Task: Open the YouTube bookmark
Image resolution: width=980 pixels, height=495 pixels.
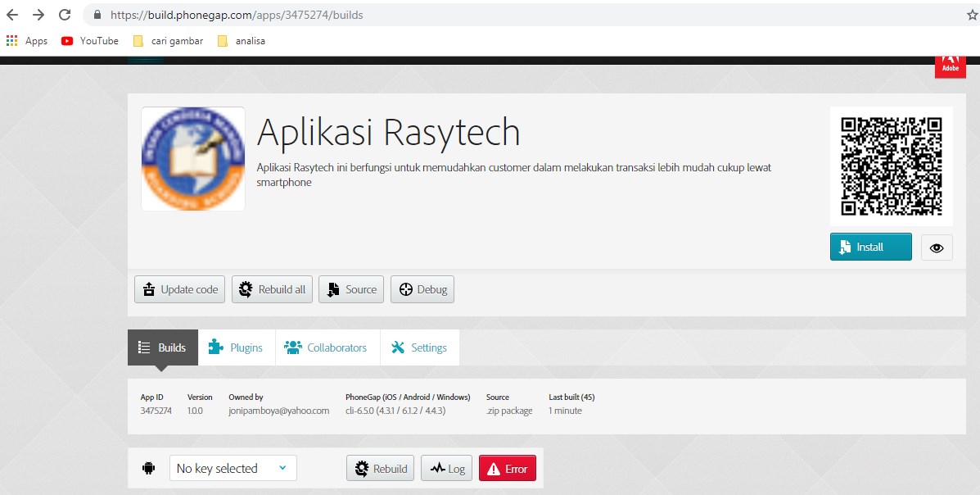Action: (90, 41)
